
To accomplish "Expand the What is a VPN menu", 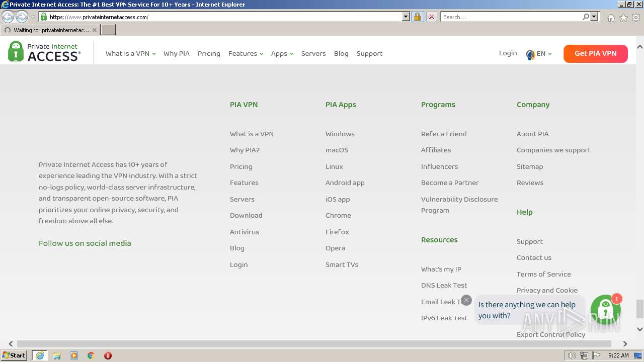I will pyautogui.click(x=130, y=53).
